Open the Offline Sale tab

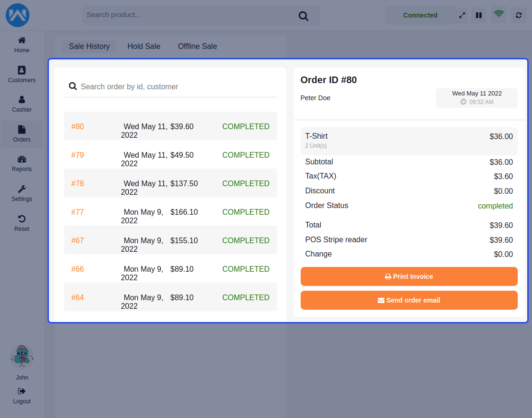pyautogui.click(x=197, y=46)
